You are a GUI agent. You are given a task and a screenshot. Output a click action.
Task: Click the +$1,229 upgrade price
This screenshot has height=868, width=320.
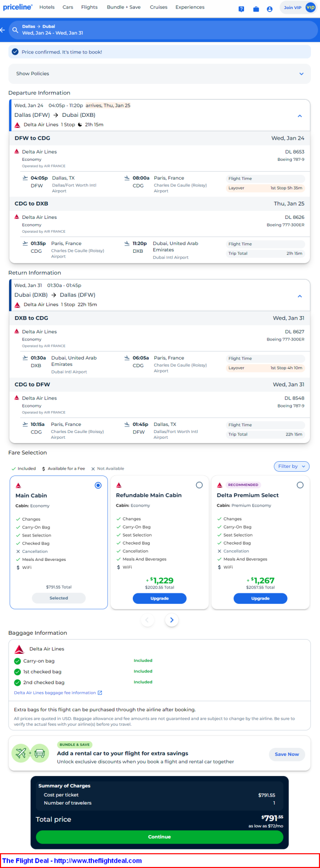[160, 580]
